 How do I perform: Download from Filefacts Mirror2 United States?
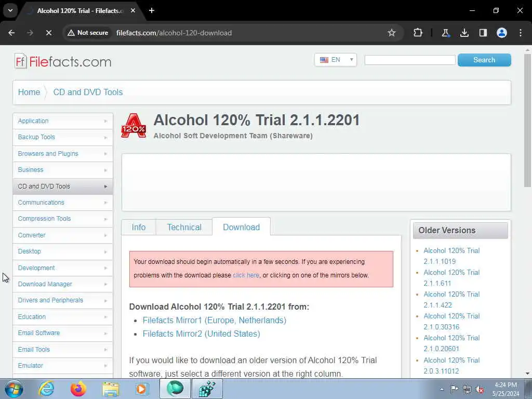click(201, 334)
